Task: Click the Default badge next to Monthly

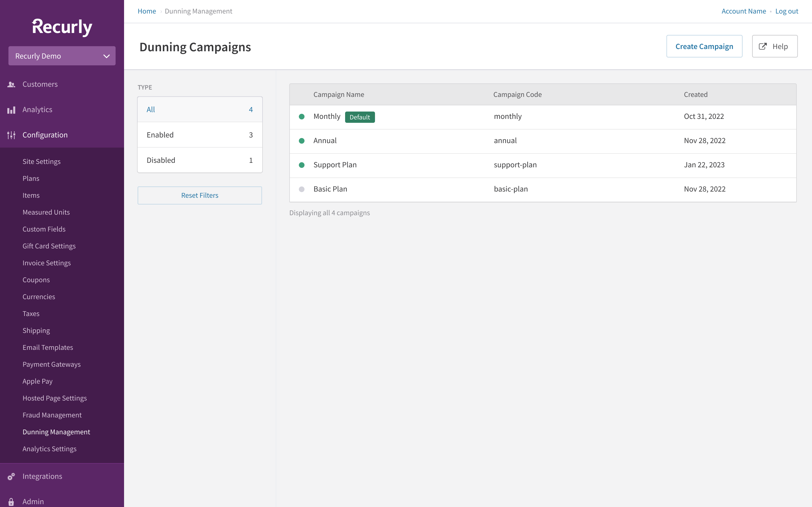Action: [360, 117]
